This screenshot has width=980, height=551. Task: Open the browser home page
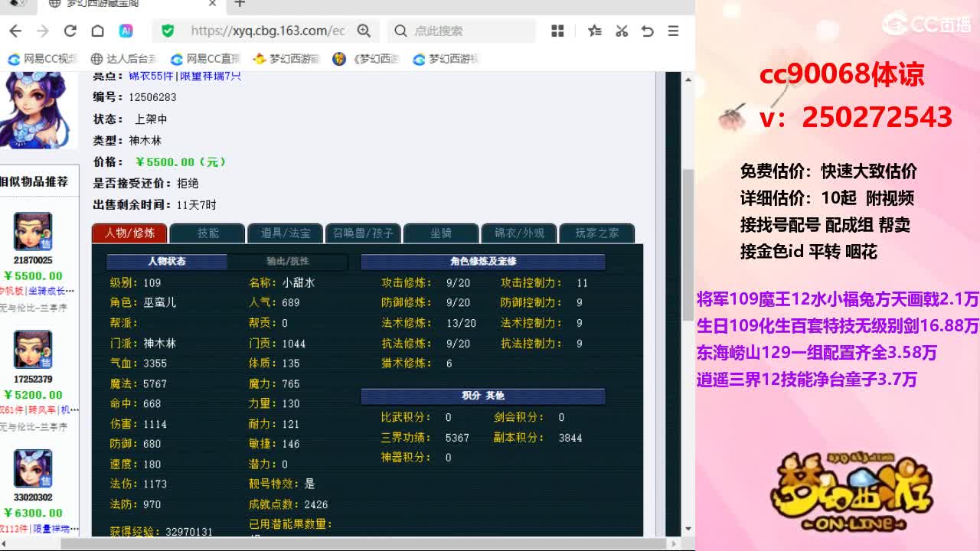97,31
